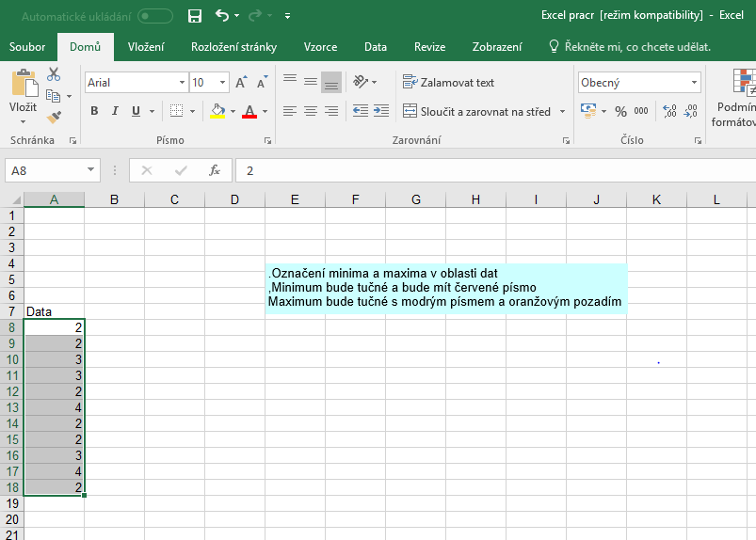Open the Vzorce ribbon tab
This screenshot has height=540, width=756.
tap(320, 47)
